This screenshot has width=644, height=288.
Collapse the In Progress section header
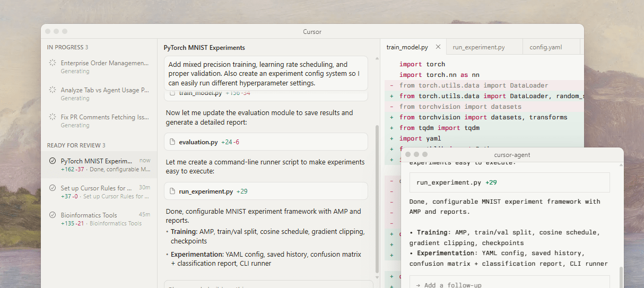point(67,47)
